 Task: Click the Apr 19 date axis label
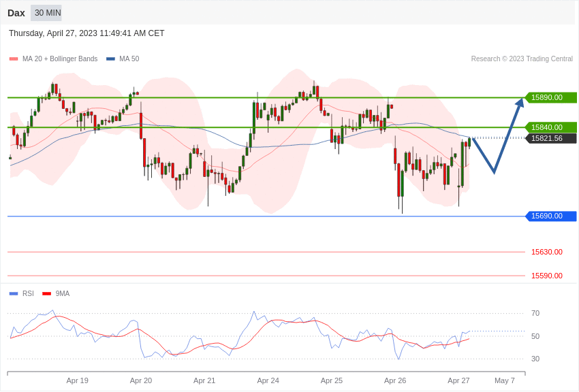click(77, 380)
